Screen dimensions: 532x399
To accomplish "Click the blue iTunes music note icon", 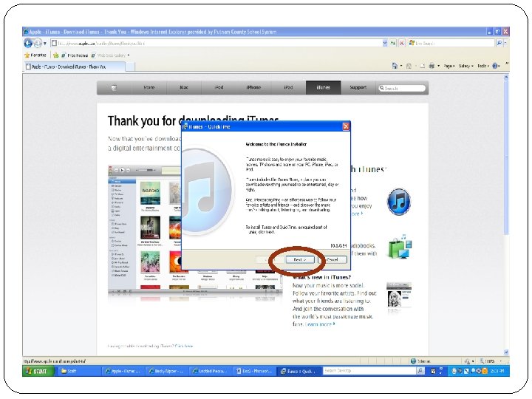I will click(399, 202).
